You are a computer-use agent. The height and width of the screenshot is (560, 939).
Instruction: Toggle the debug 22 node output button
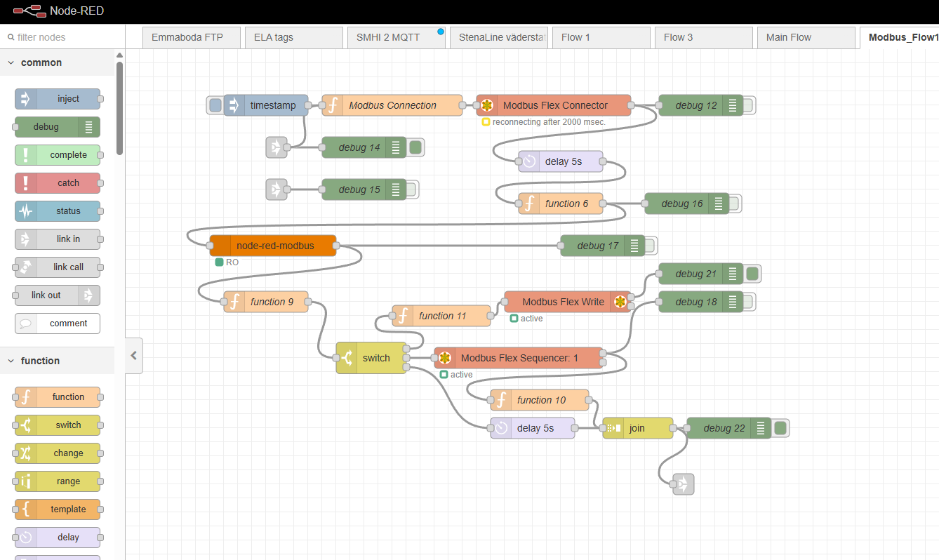click(780, 428)
